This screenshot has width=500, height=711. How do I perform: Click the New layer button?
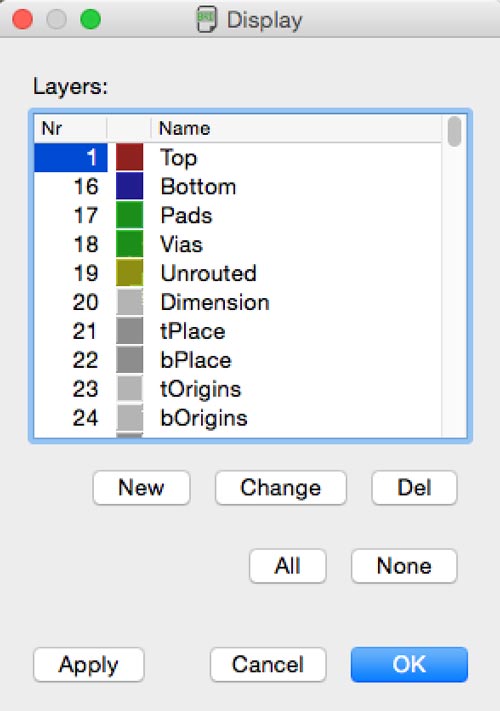click(141, 488)
